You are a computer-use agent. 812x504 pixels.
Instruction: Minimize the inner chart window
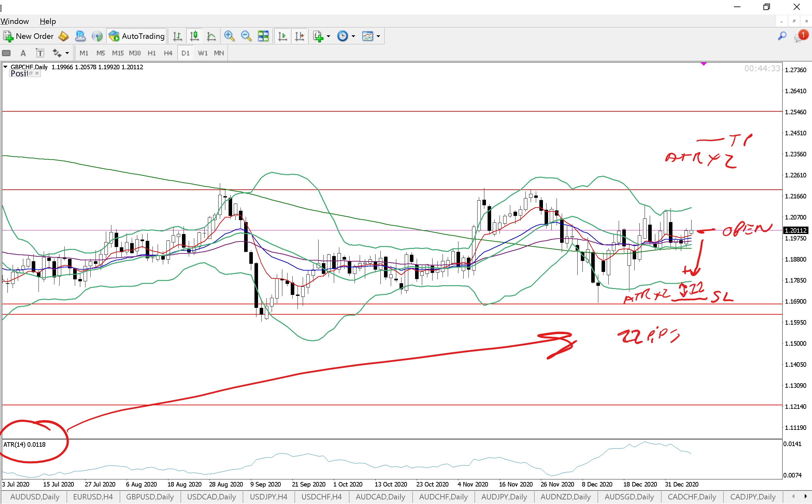click(782, 21)
